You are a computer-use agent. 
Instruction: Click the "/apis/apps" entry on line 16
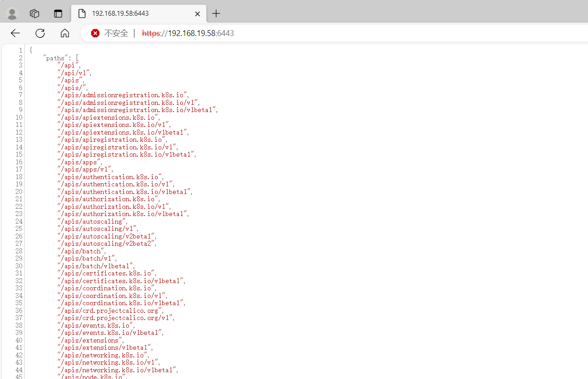(79, 162)
